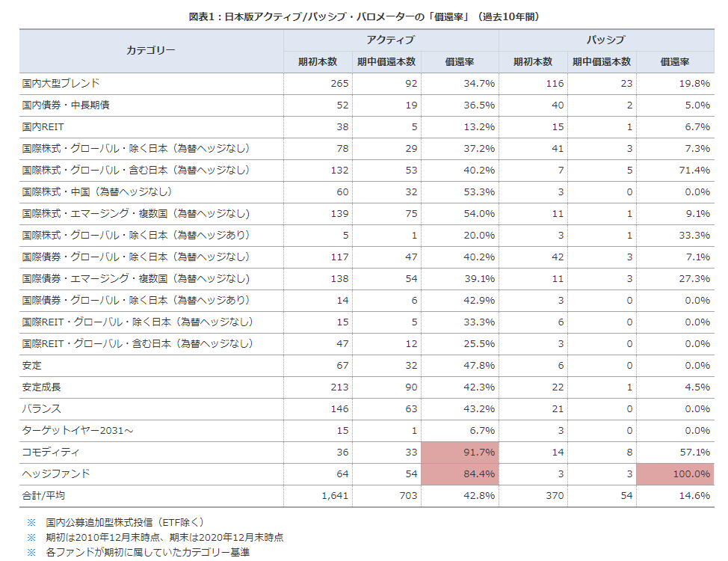Select the passive rate 27.3%
The image size is (728, 561).
[694, 279]
